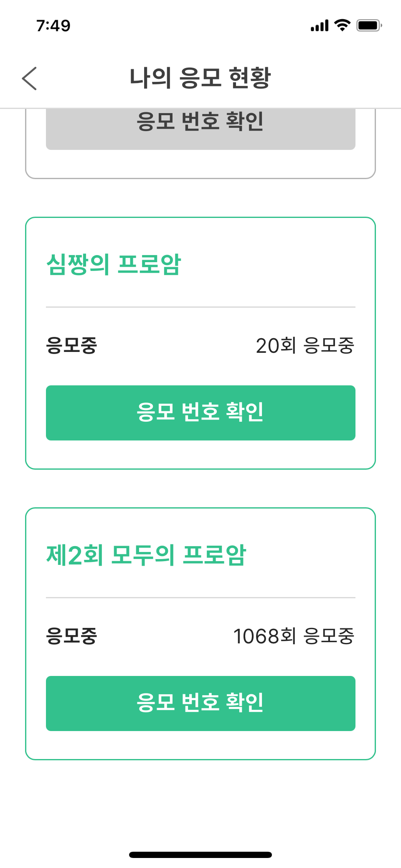The height and width of the screenshot is (868, 401).
Task: Tap the battery indicator icon
Action: click(369, 25)
